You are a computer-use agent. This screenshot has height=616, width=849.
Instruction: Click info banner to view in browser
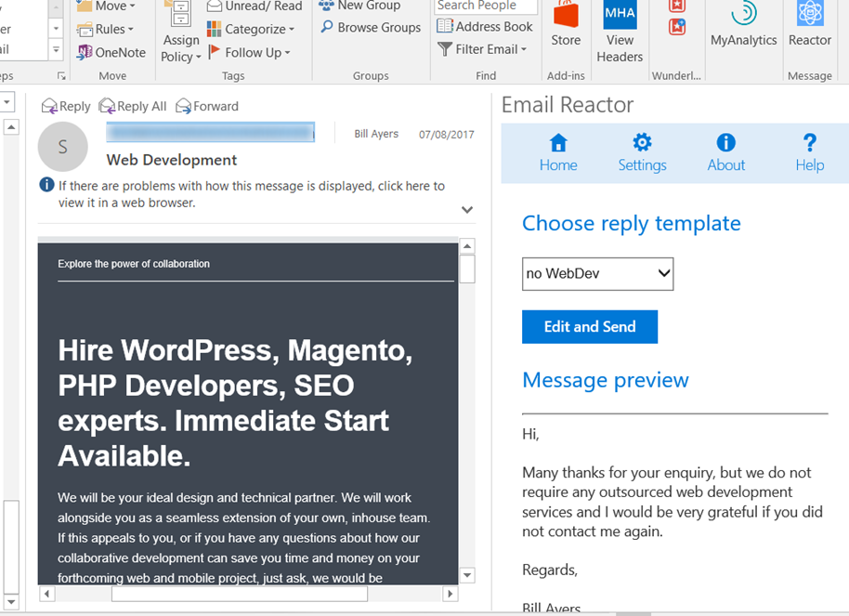tap(252, 194)
